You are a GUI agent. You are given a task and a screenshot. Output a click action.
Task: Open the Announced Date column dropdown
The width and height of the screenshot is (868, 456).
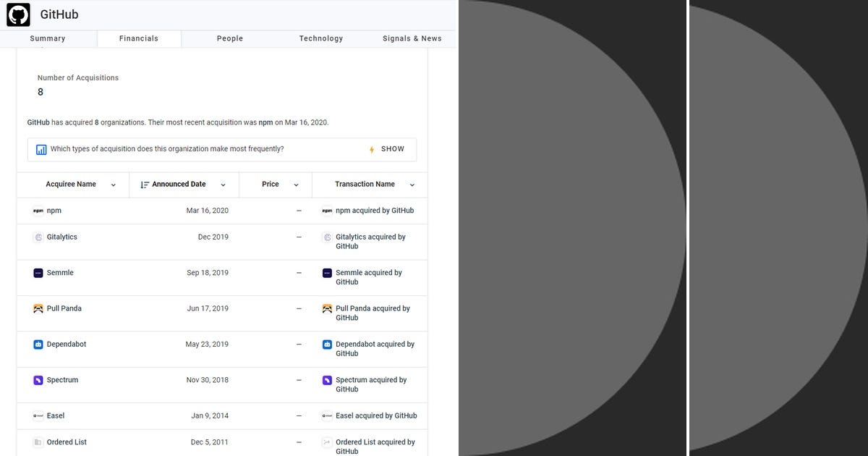(x=223, y=185)
